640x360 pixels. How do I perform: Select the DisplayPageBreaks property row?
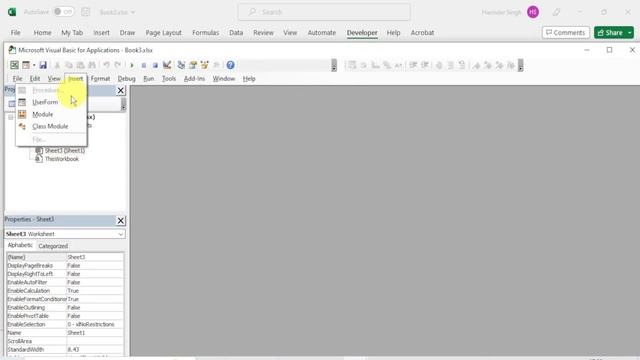point(65,265)
